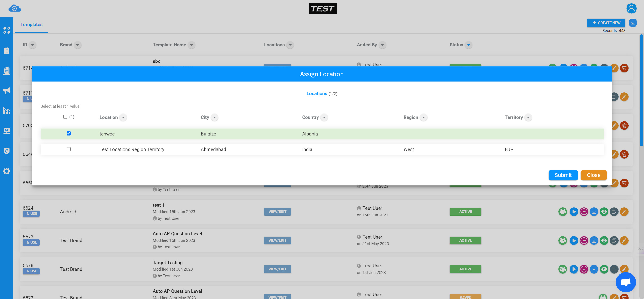The height and width of the screenshot is (299, 644).
Task: Click the copy icon for template 6573
Action: [x=614, y=240]
